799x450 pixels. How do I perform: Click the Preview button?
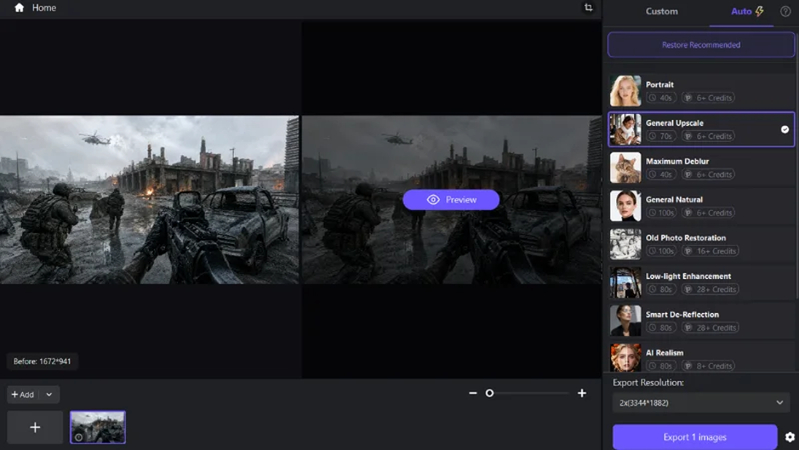click(x=451, y=200)
